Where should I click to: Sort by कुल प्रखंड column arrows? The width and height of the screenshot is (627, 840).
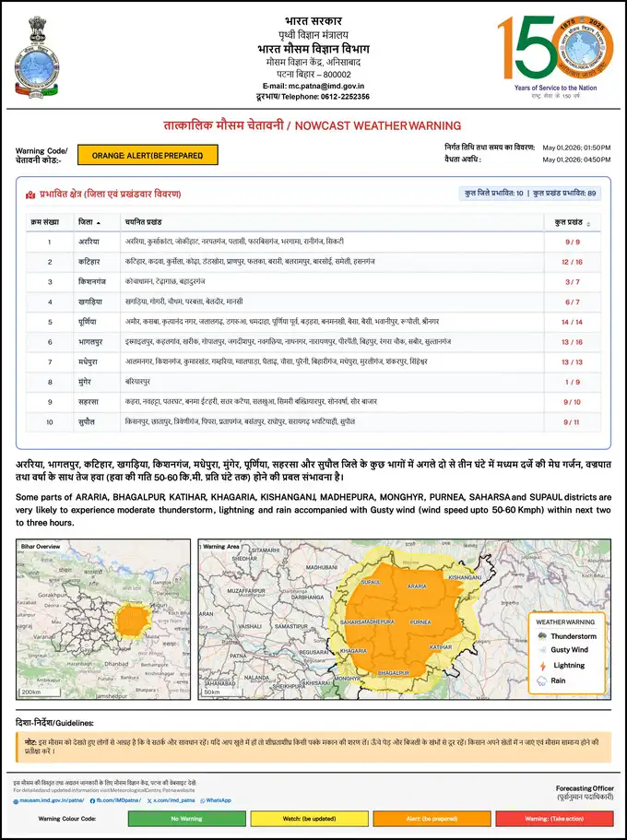pyautogui.click(x=588, y=223)
